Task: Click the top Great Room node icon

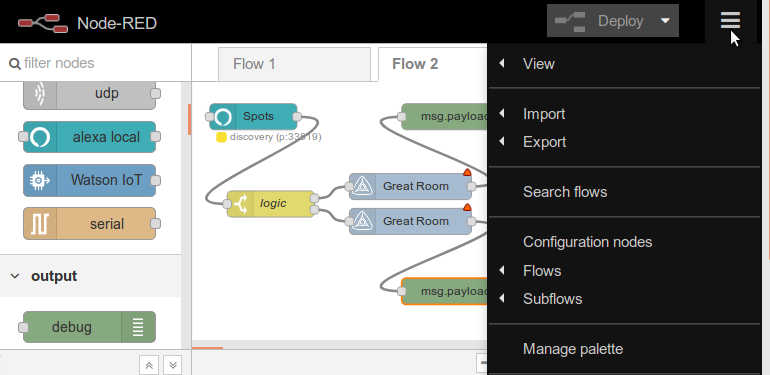Action: pos(362,187)
